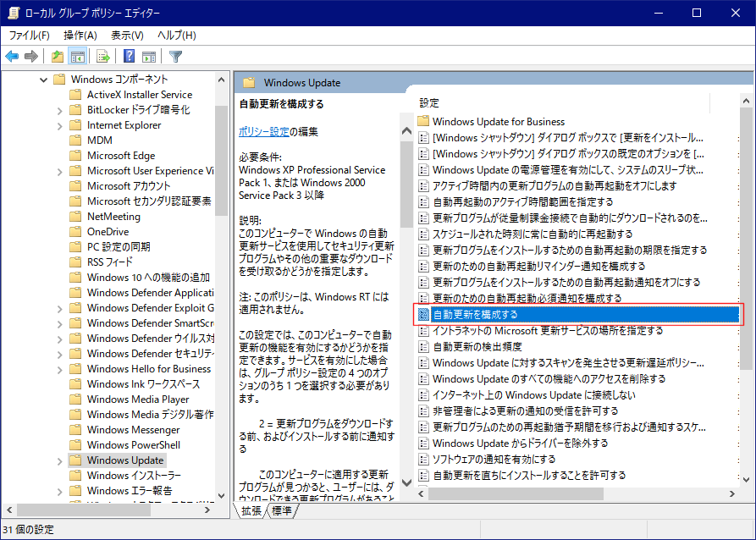Click the description pane's scroll-down arrow
The height and width of the screenshot is (540, 756).
[x=406, y=482]
